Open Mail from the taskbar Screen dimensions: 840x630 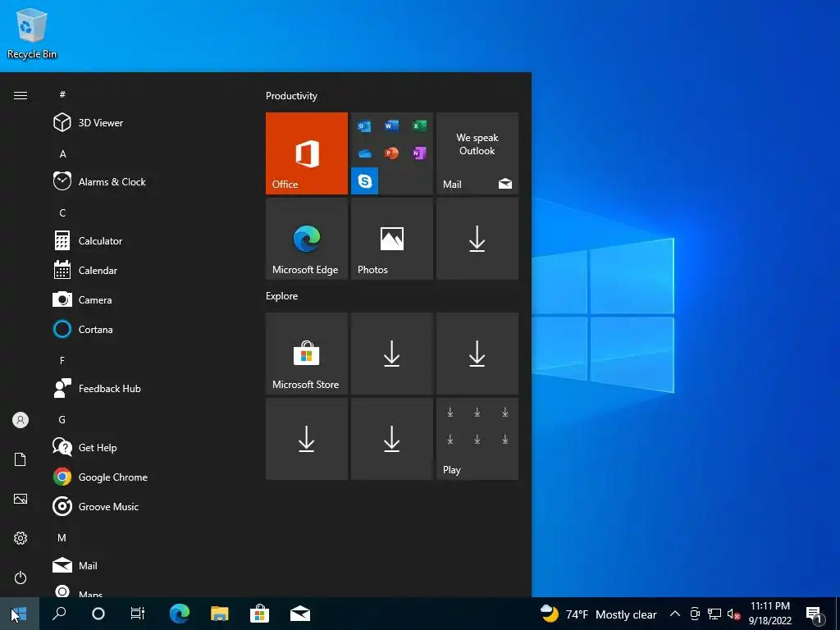click(x=300, y=614)
